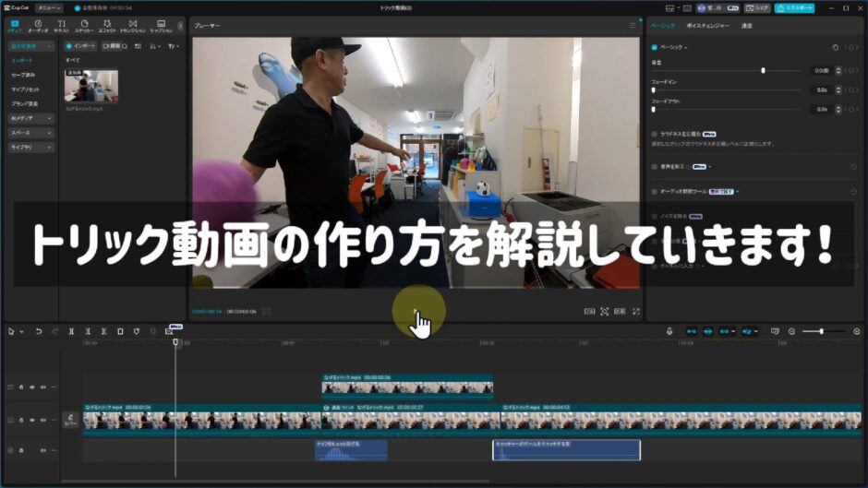This screenshot has width=868, height=488.
Task: Open the Stickers (ステッカー) tab
Action: pyautogui.click(x=84, y=26)
